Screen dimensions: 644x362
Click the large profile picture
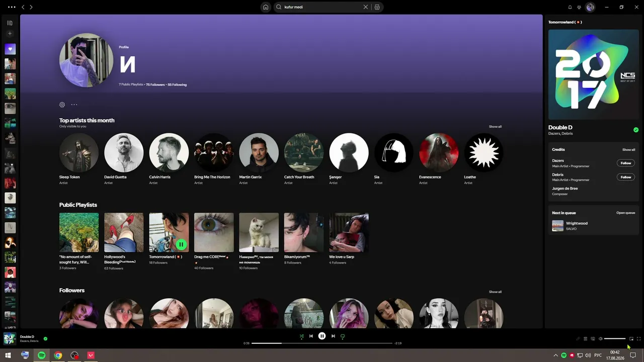click(87, 60)
